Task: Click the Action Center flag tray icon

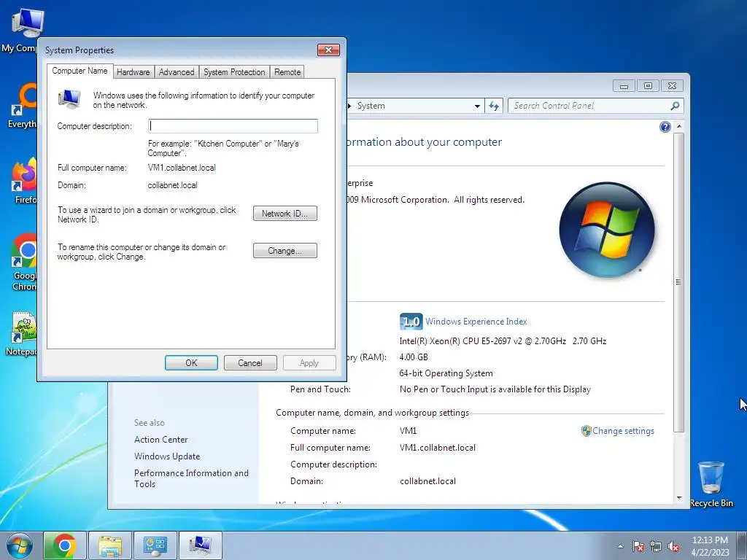Action: coord(638,546)
